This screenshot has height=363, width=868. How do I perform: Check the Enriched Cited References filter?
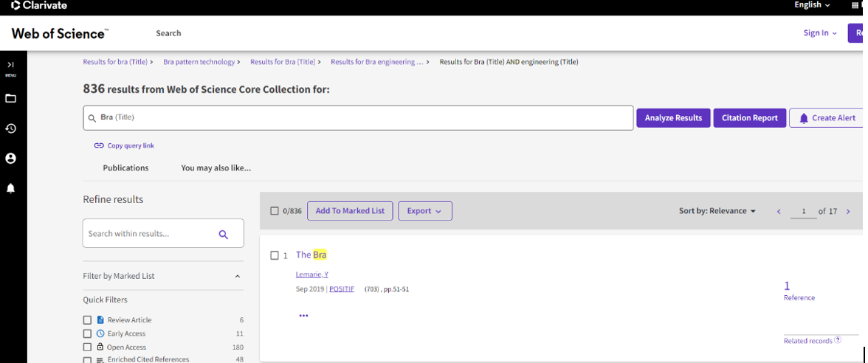(87, 360)
